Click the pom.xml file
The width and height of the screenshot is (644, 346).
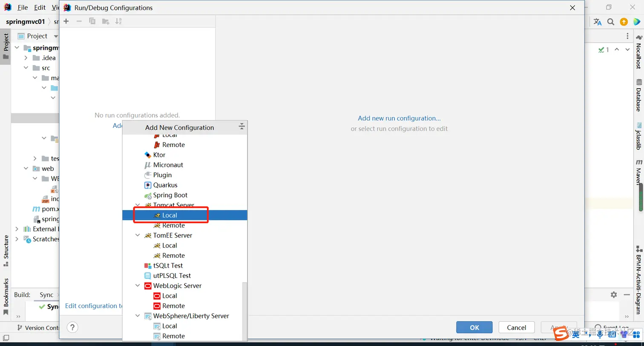46,209
